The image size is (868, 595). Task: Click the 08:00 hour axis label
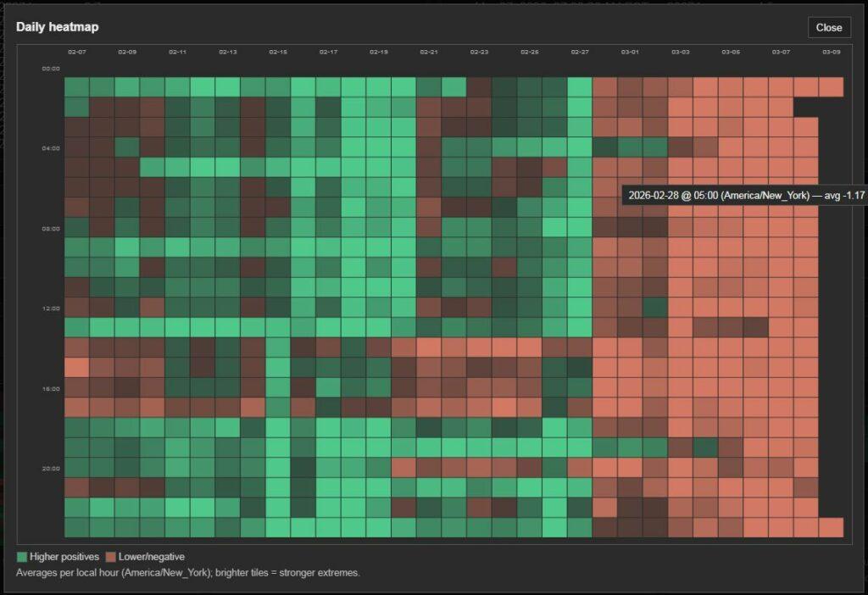[51, 229]
